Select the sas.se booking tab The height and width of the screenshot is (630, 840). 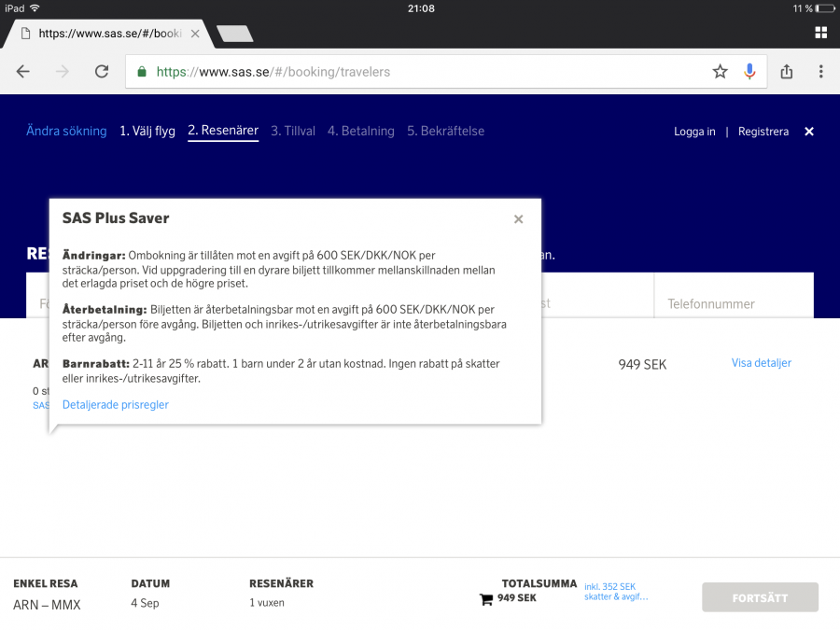pyautogui.click(x=107, y=34)
